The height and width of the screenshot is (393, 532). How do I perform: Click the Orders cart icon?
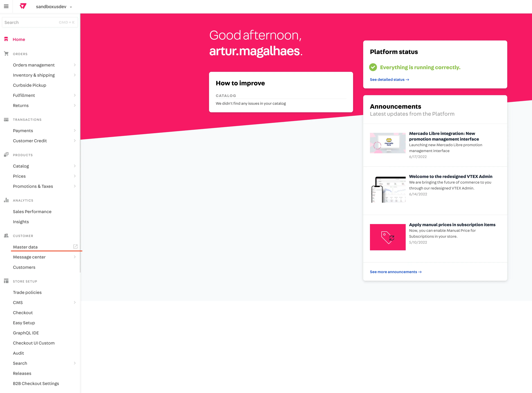[x=6, y=54]
